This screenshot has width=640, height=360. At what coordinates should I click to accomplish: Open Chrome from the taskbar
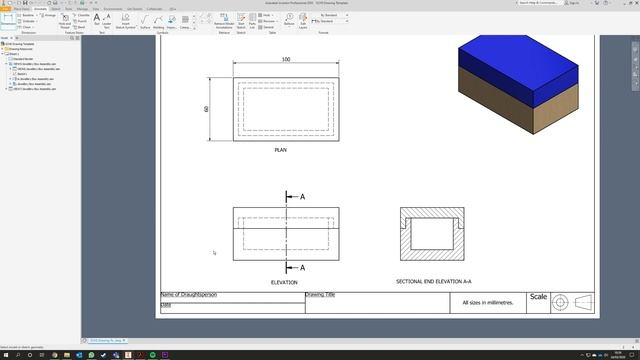54,355
